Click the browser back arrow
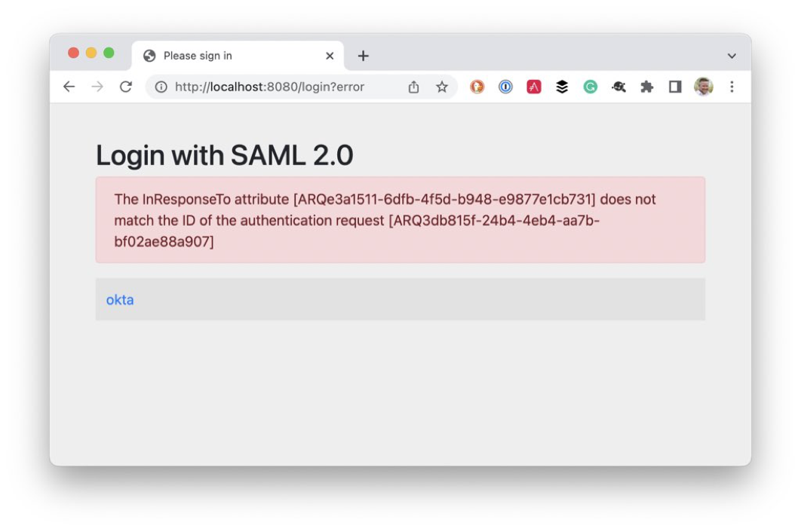The image size is (801, 532). point(69,86)
